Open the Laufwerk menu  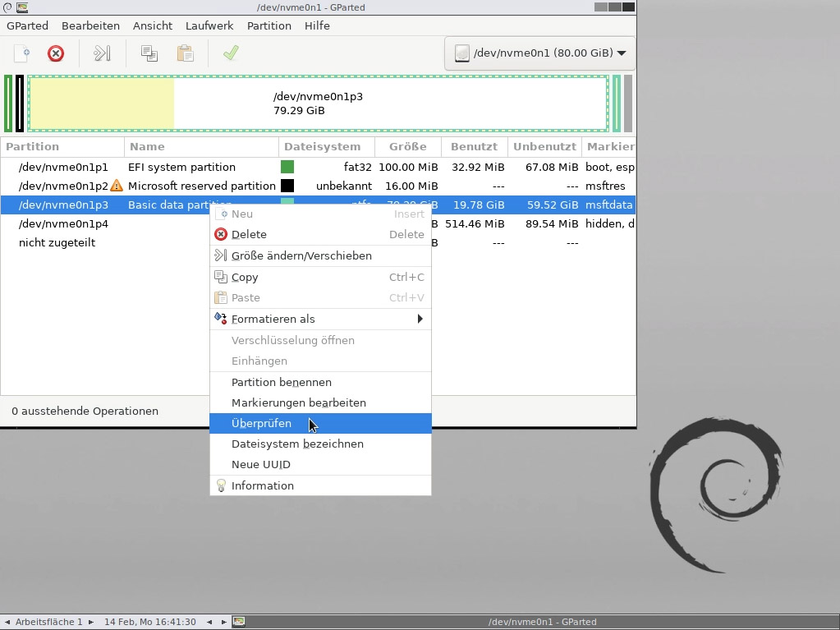click(209, 25)
